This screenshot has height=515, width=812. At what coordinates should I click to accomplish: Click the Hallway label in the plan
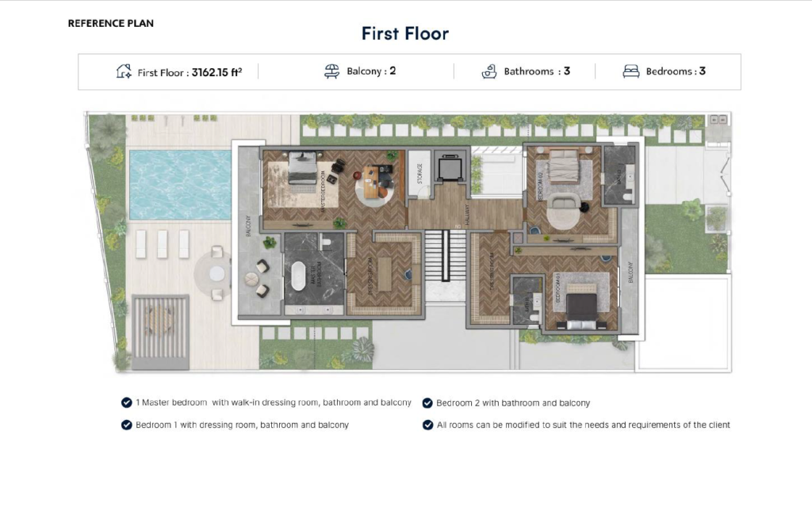(466, 214)
